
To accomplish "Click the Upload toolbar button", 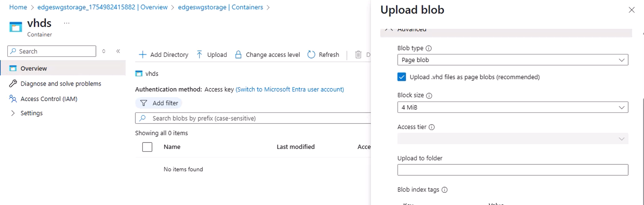I will (x=212, y=54).
